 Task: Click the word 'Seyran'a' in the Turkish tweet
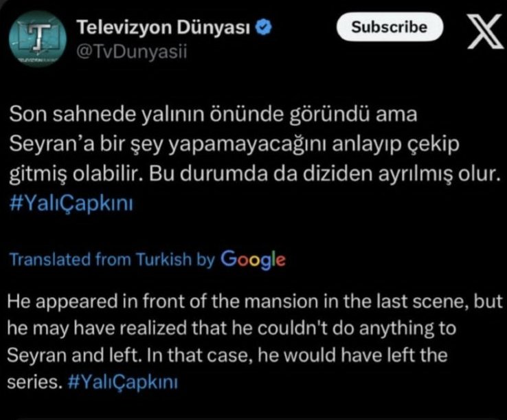coord(52,144)
